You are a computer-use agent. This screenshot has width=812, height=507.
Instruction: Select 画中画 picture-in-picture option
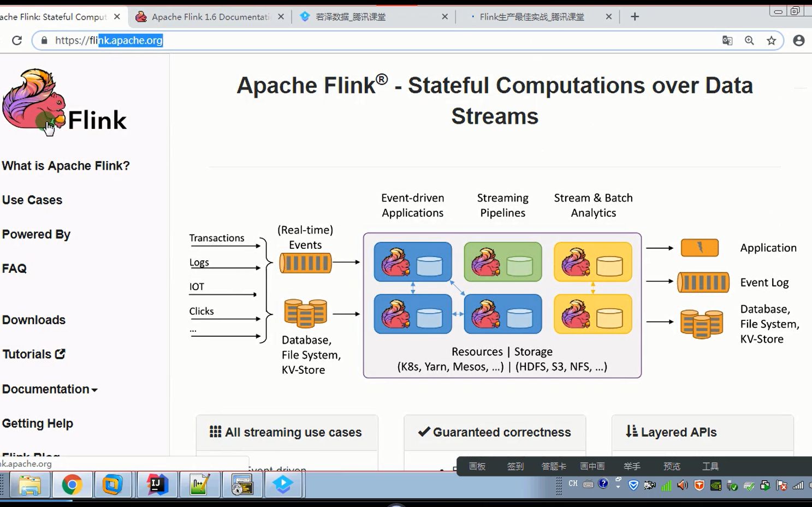pyautogui.click(x=592, y=466)
